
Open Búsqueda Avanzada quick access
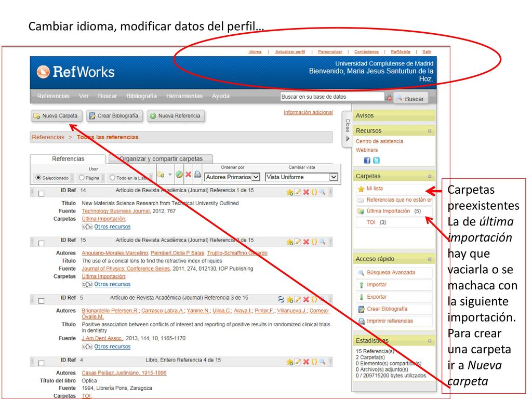(x=391, y=272)
